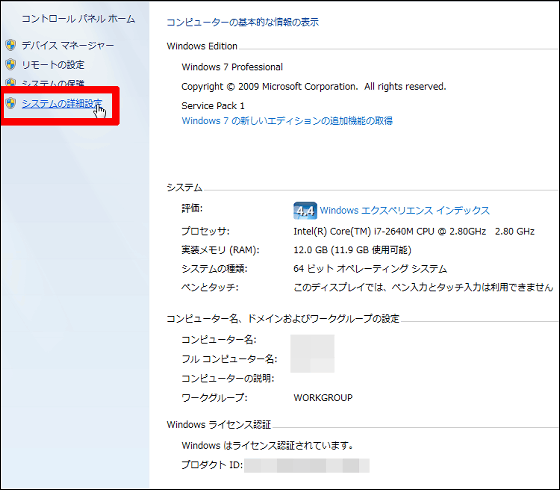Click the ペンとタッチ: label

210,287
